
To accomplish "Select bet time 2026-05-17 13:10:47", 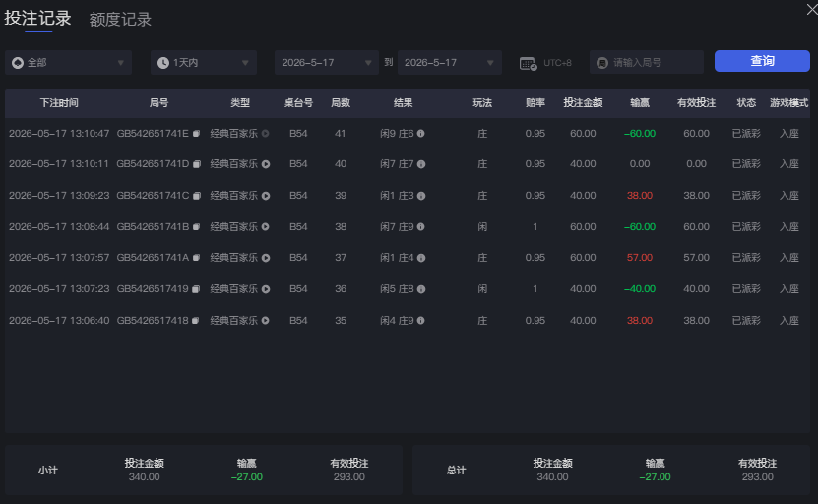I will pos(59,134).
